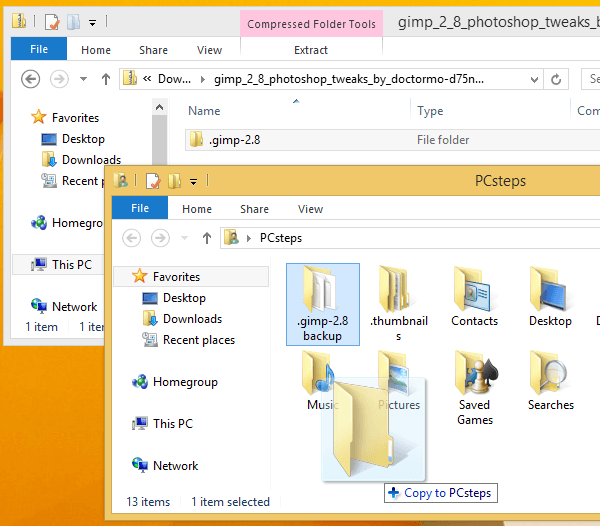Open the Home tab in the PCsteps window
This screenshot has height=526, width=600.
tap(197, 209)
